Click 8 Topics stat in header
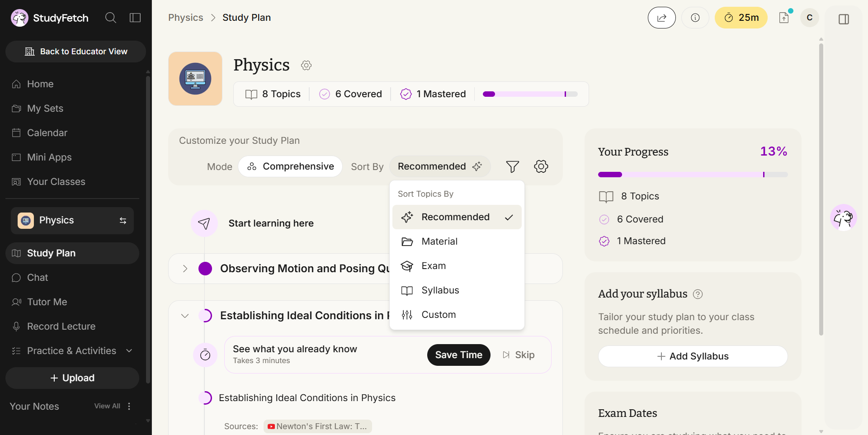Screen dimensions: 868x435 click(273, 94)
